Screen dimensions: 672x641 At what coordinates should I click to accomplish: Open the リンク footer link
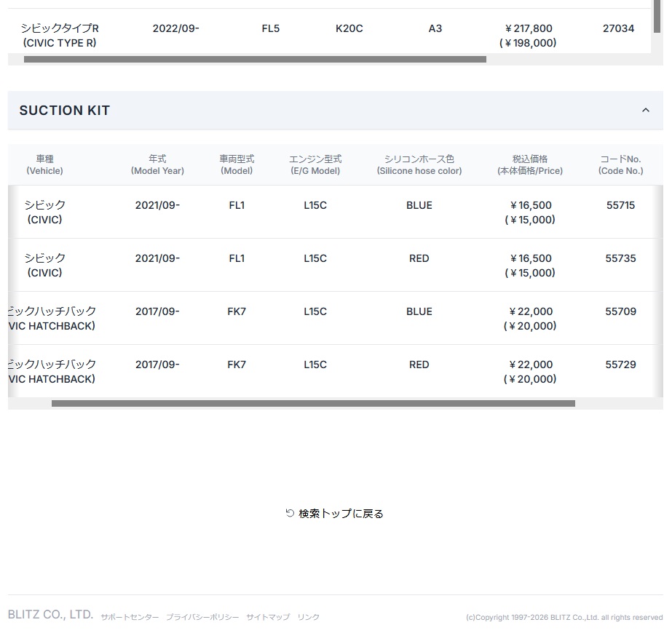308,617
